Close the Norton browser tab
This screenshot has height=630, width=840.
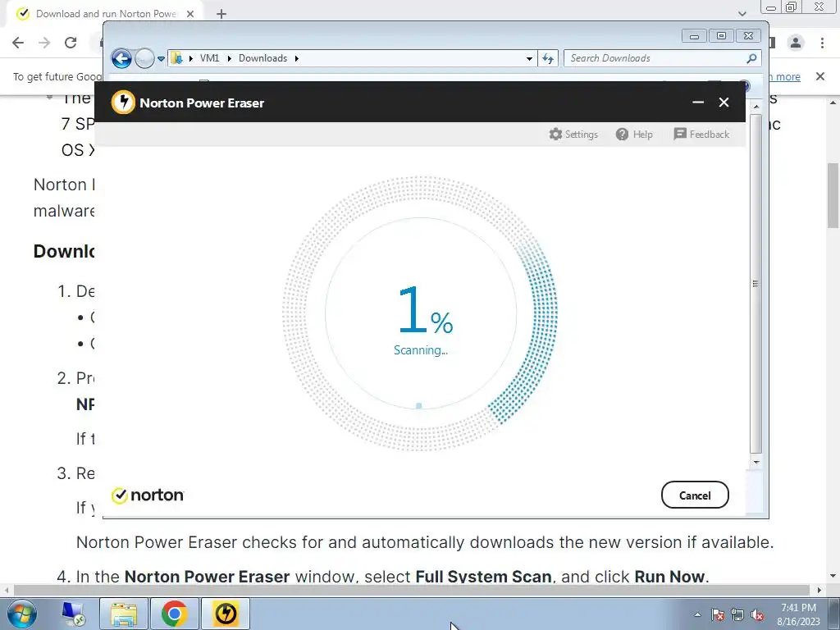pos(190,14)
